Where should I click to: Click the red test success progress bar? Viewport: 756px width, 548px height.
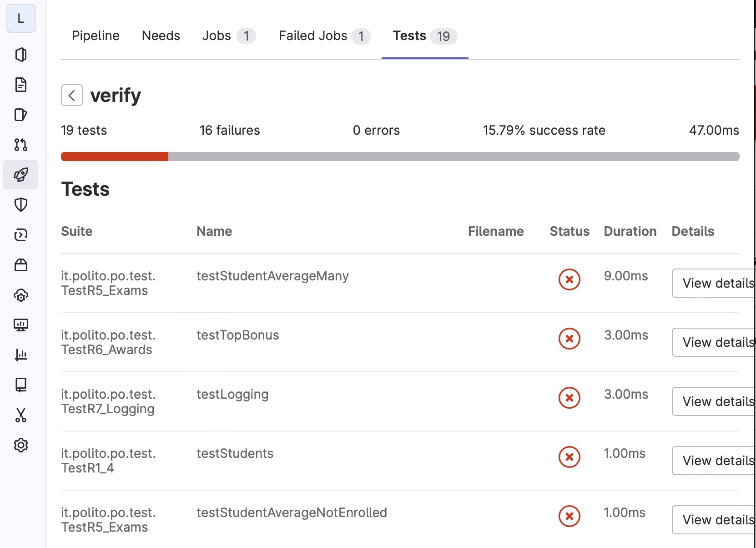115,157
